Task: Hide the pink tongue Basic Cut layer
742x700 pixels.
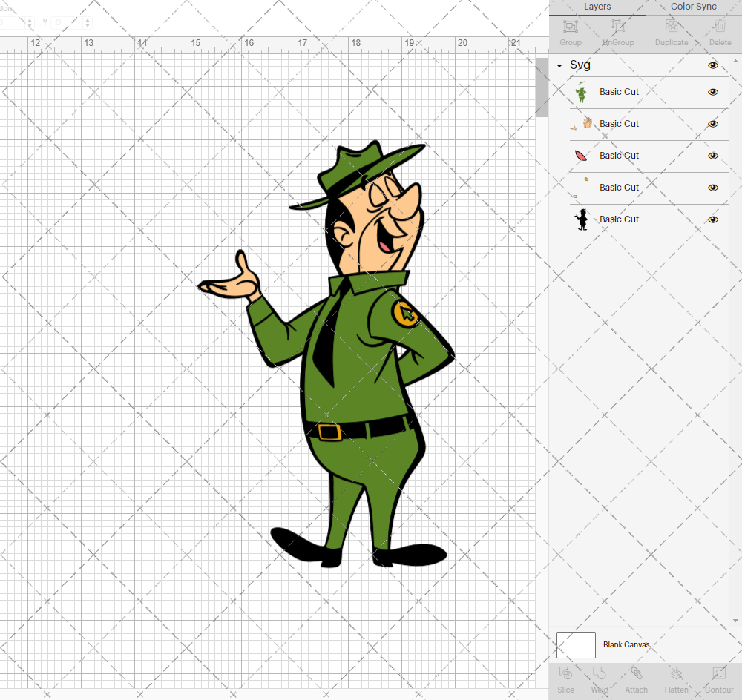Action: tap(712, 156)
